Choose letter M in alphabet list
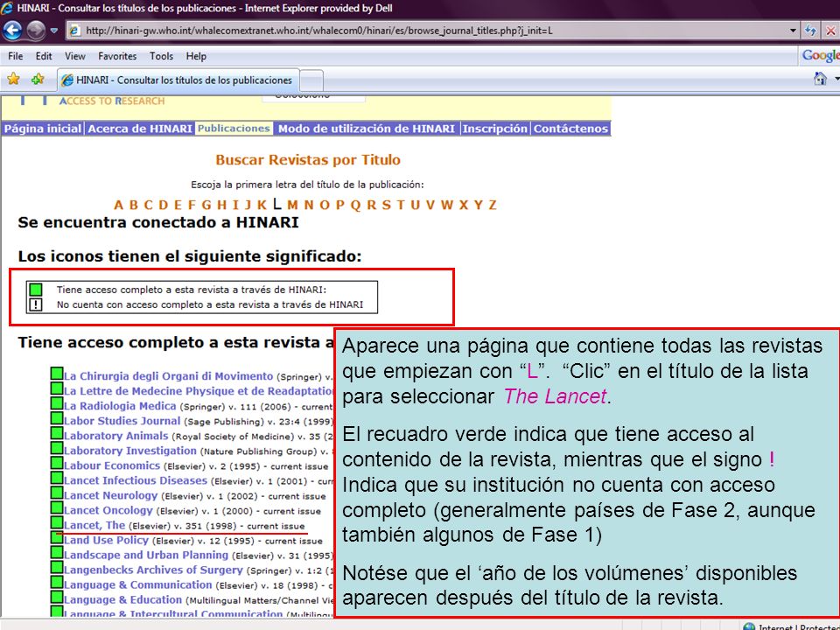 click(x=292, y=205)
